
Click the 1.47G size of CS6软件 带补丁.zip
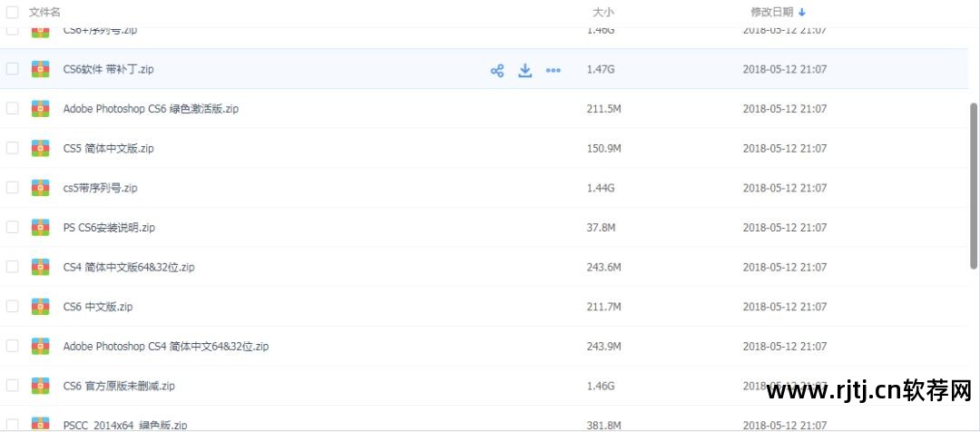click(601, 69)
